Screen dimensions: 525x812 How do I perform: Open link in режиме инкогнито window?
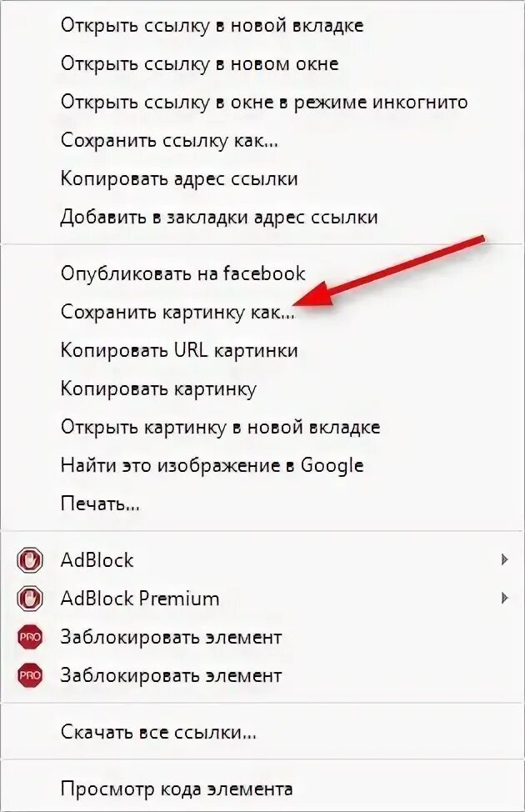coord(262,102)
